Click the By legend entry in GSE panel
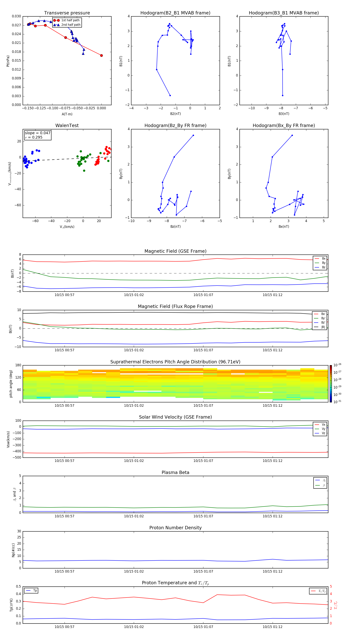 point(320,263)
